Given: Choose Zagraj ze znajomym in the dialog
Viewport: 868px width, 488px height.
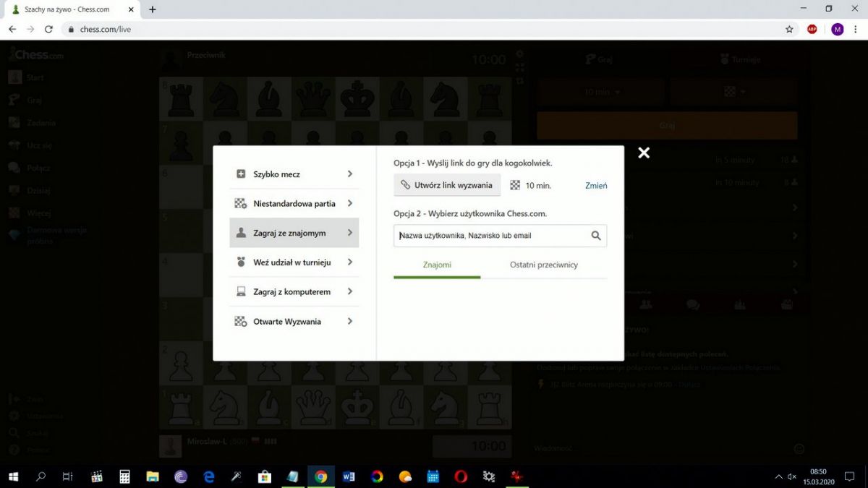Looking at the screenshot, I should [294, 233].
